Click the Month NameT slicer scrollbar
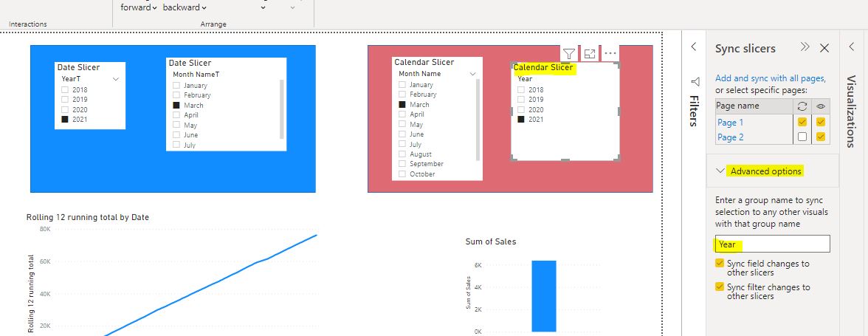 (282, 109)
